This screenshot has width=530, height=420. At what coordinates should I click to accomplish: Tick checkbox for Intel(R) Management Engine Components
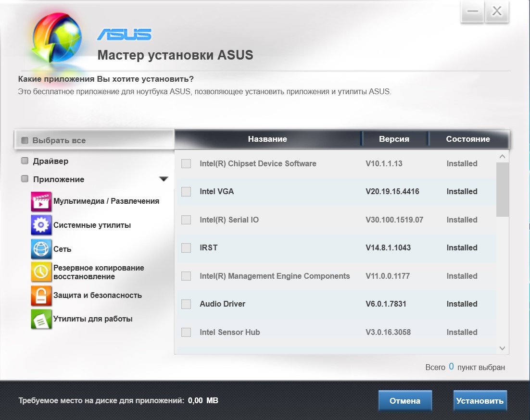186,276
